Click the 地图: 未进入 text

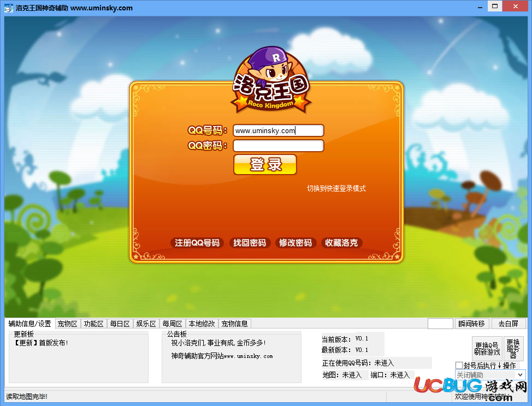click(x=342, y=375)
